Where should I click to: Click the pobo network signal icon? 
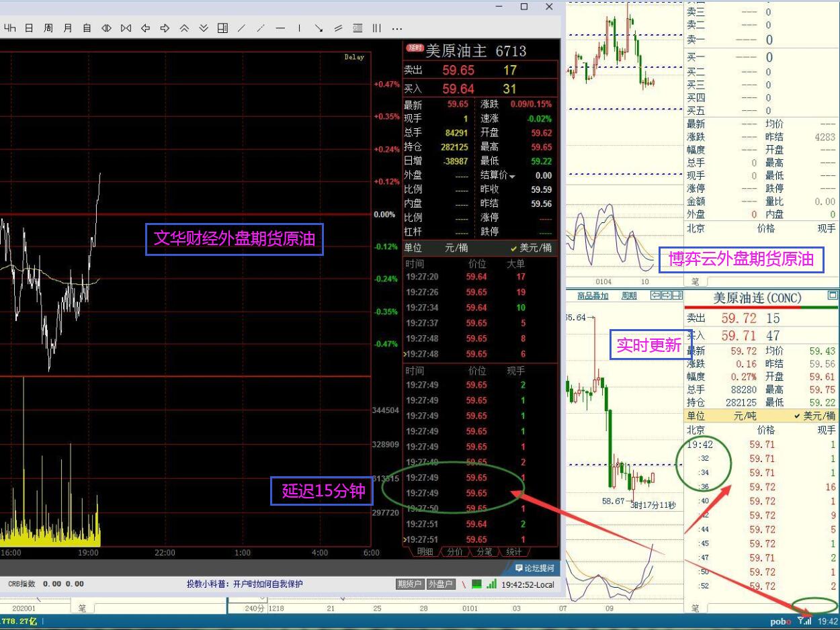(x=804, y=621)
